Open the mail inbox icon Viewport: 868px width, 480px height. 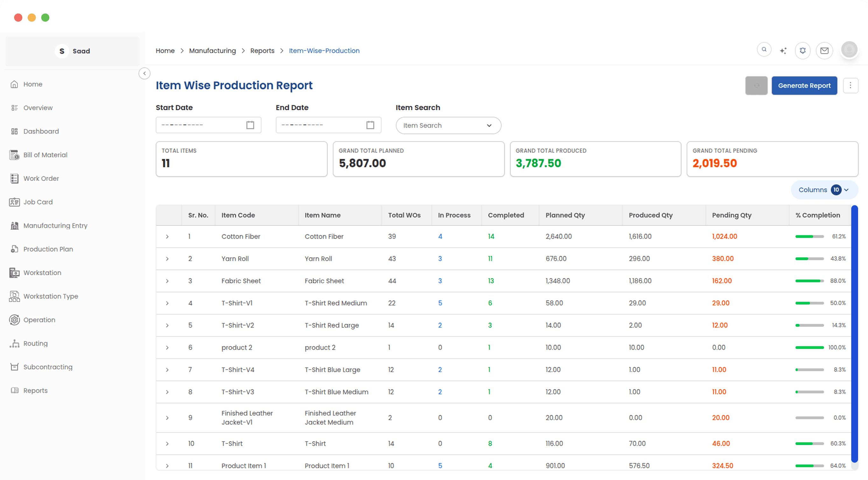(x=824, y=51)
